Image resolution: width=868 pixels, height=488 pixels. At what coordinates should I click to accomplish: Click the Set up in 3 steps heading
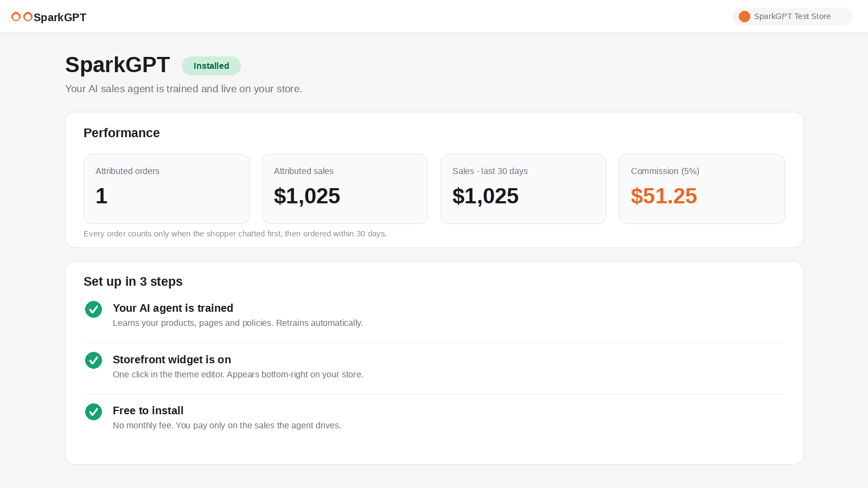point(133,281)
